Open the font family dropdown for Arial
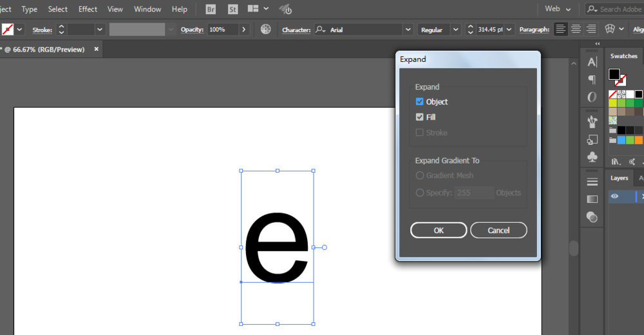This screenshot has width=644, height=335. 408,30
